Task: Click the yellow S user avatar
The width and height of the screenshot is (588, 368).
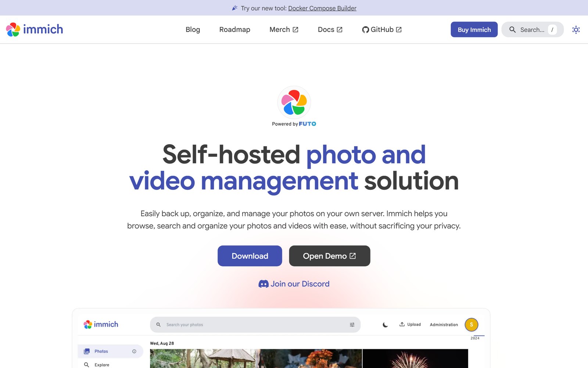Action: [x=472, y=325]
